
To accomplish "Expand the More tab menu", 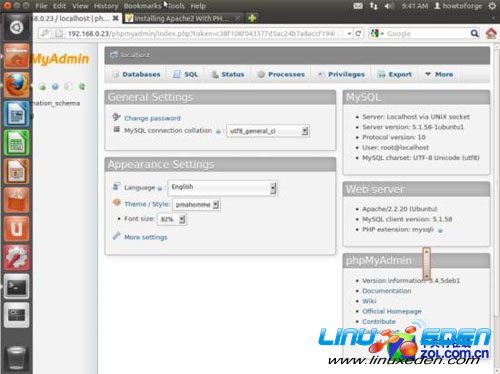I will point(439,74).
